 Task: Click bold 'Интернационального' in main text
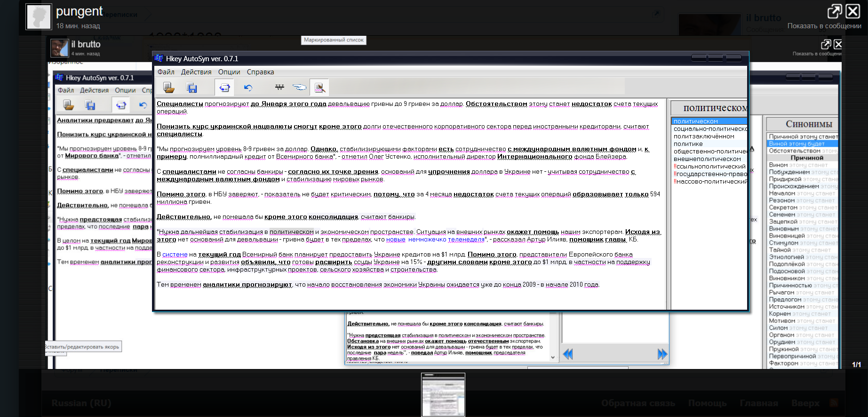[535, 157]
